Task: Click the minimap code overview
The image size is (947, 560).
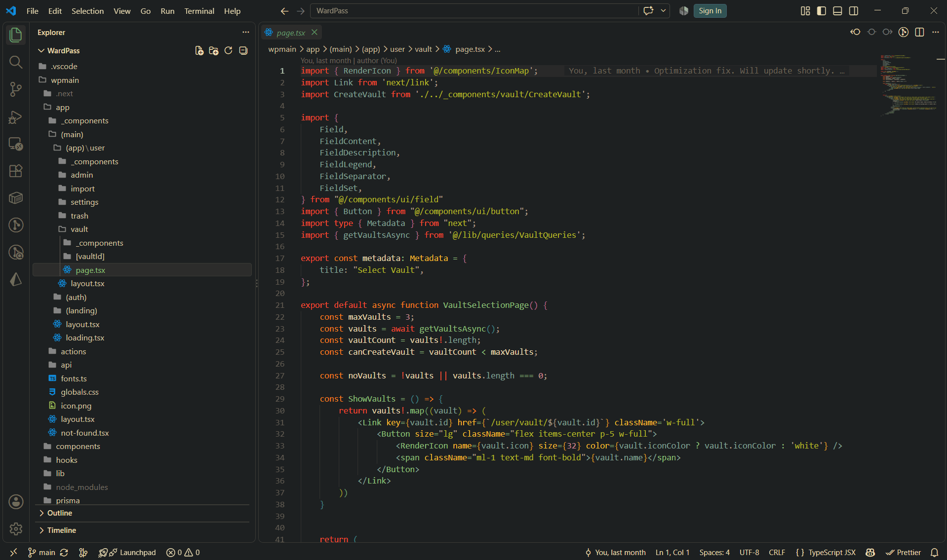Action: pos(908,86)
